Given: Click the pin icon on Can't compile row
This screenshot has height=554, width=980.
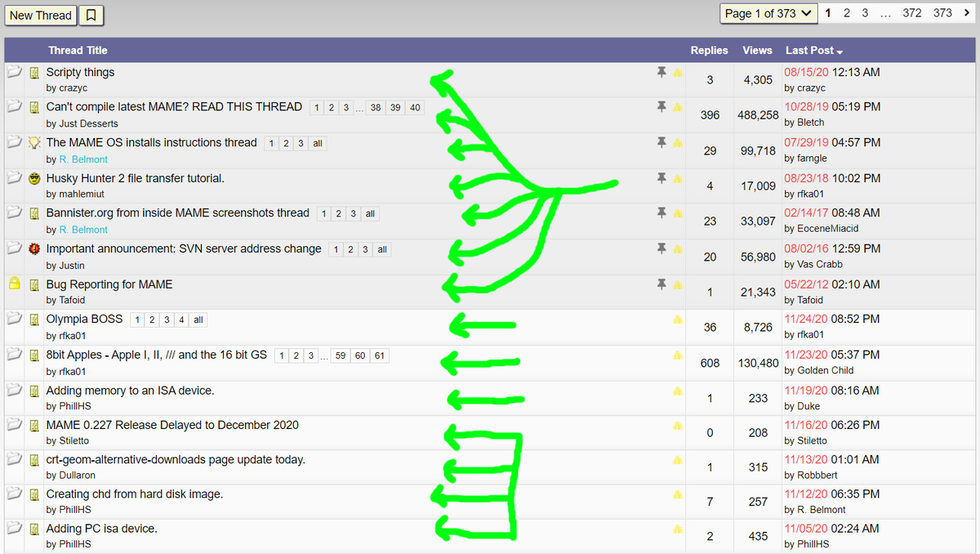Looking at the screenshot, I should (x=662, y=107).
